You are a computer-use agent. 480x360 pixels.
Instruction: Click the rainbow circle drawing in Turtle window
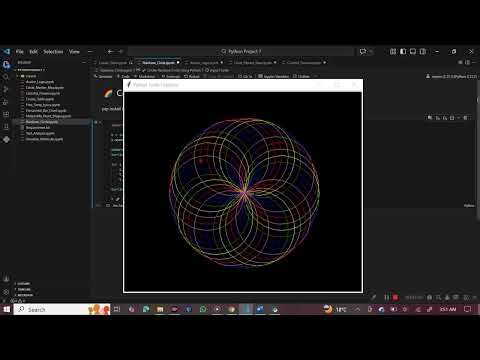(x=244, y=192)
